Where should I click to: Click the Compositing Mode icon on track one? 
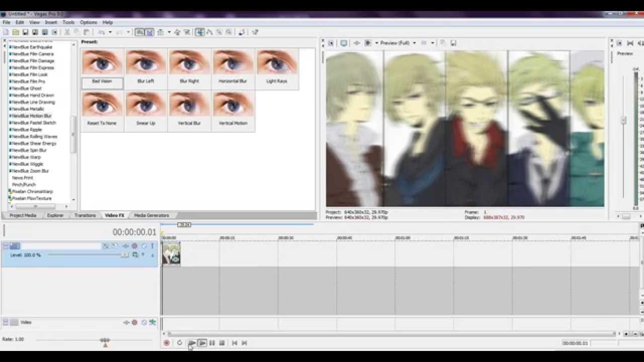[x=135, y=255]
